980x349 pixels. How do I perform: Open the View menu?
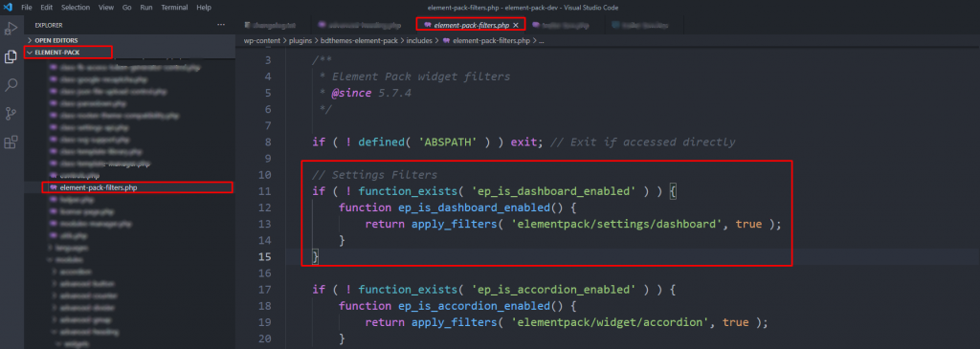click(x=106, y=8)
